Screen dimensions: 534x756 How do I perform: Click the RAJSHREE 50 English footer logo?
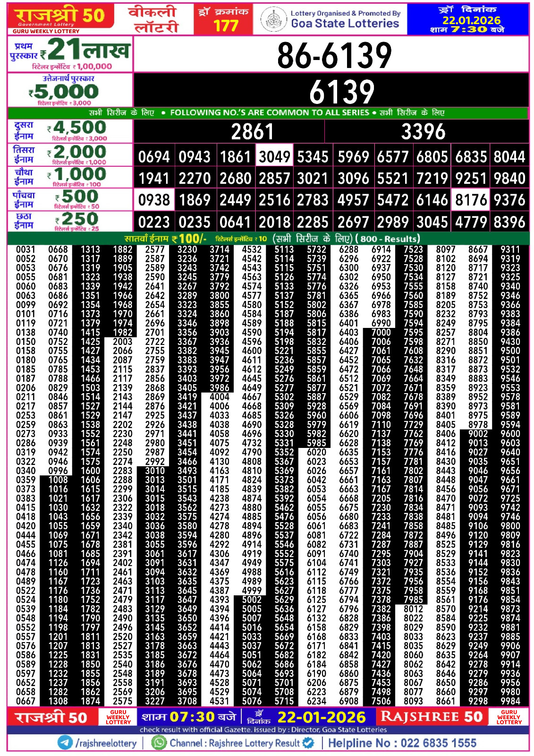[431, 717]
